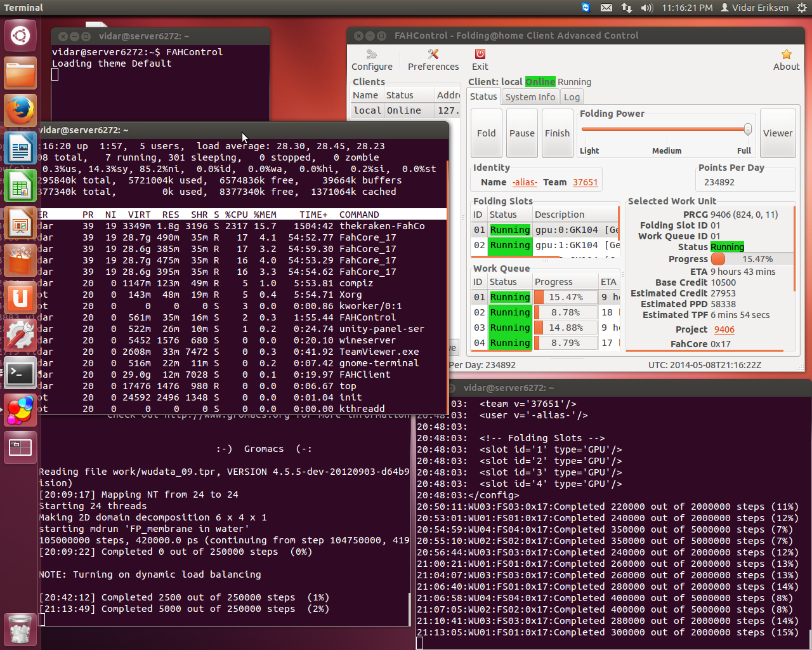Viewport: 812px width, 650px height.
Task: Open the session power gear menu
Action: pos(801,8)
